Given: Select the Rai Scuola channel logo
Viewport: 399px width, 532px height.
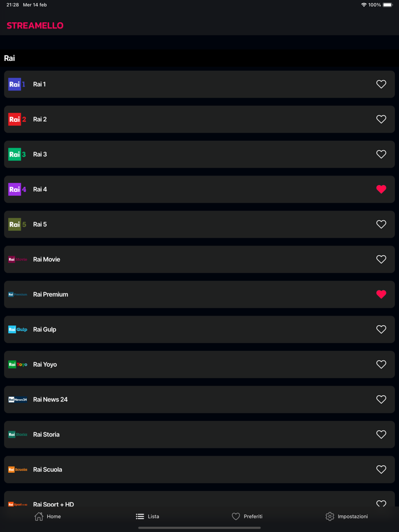Looking at the screenshot, I should click(15, 469).
